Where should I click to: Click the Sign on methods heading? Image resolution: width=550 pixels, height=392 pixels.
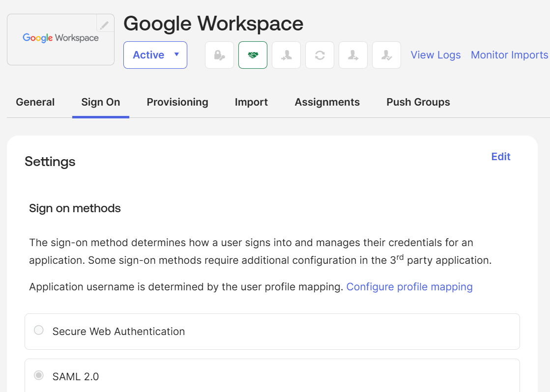point(75,208)
